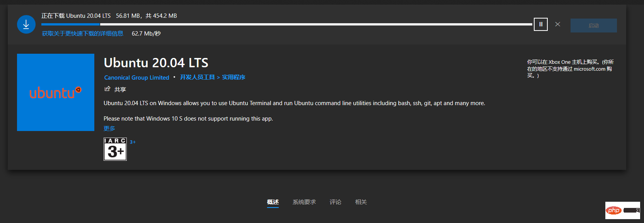Click the blue download arrow icon
Viewport: 644px width, 223px height.
click(26, 24)
